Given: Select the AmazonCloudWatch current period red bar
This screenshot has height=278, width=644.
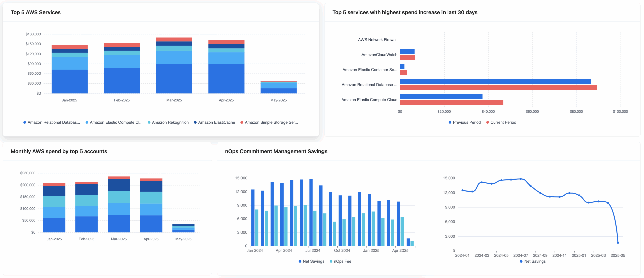Looking at the screenshot, I should click(407, 58).
